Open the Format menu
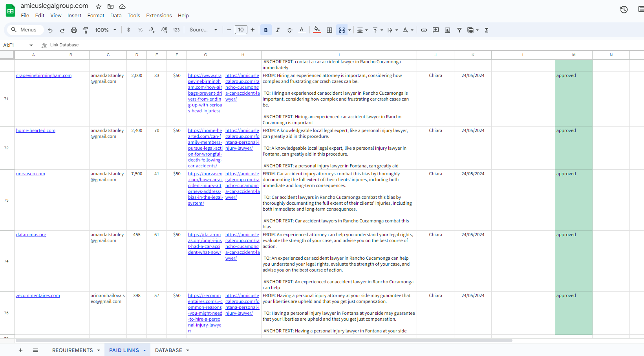This screenshot has width=644, height=356. (x=96, y=16)
